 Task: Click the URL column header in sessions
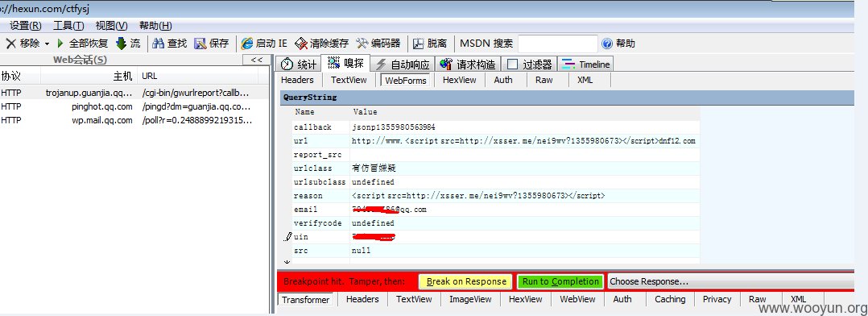(198, 76)
